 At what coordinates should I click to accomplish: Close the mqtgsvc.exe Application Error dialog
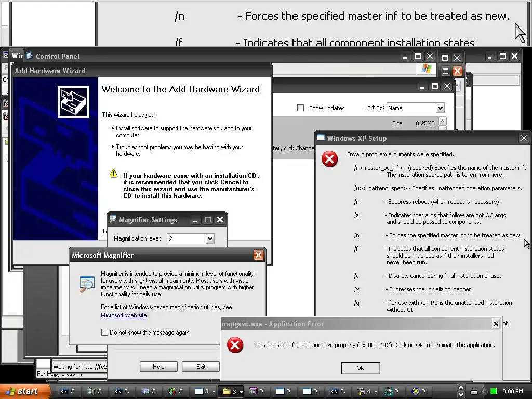[496, 324]
